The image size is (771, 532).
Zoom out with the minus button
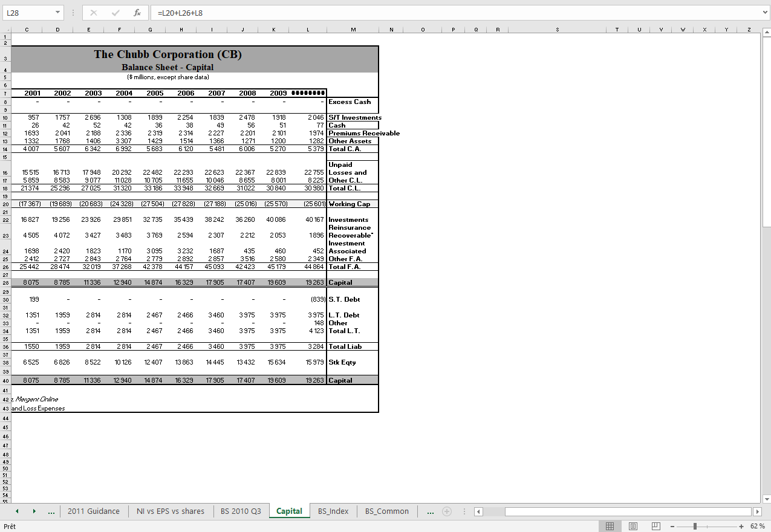tap(672, 527)
